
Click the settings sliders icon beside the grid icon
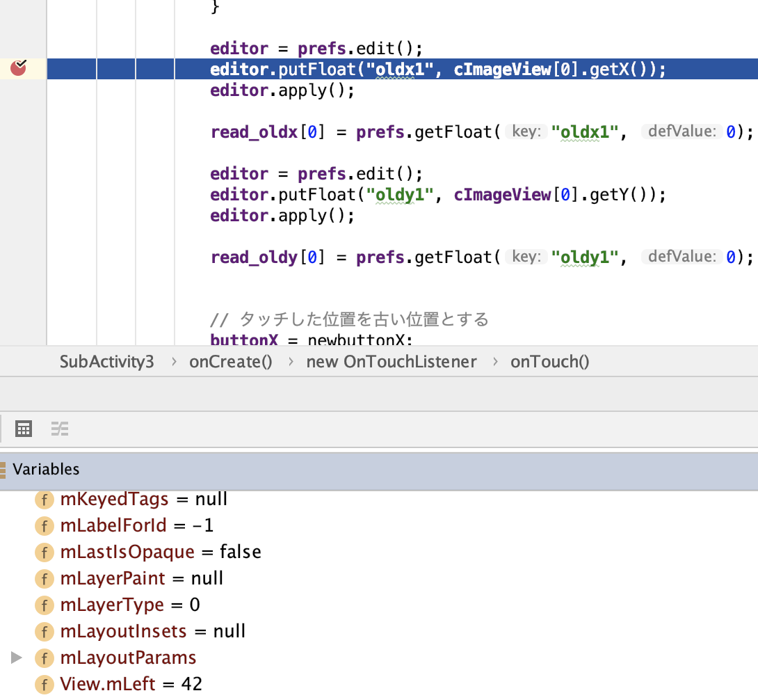pyautogui.click(x=60, y=429)
